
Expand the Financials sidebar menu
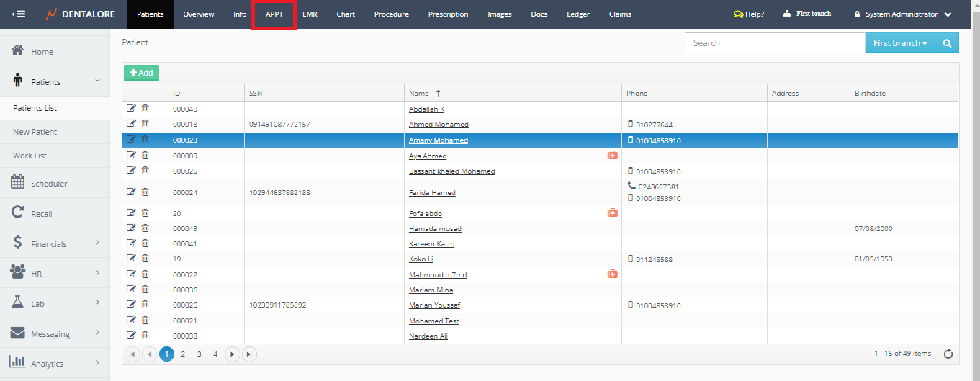click(55, 244)
